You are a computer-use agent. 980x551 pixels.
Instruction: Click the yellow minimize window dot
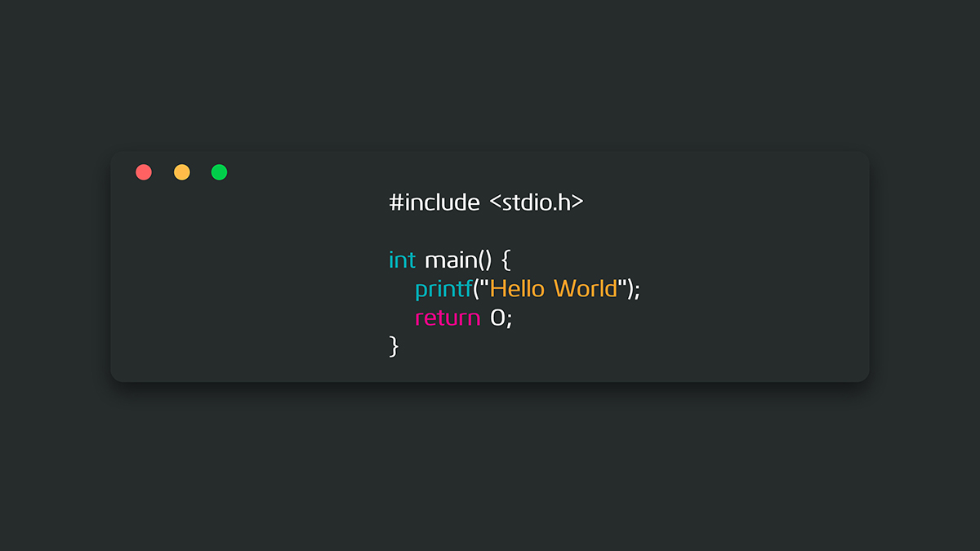click(182, 172)
